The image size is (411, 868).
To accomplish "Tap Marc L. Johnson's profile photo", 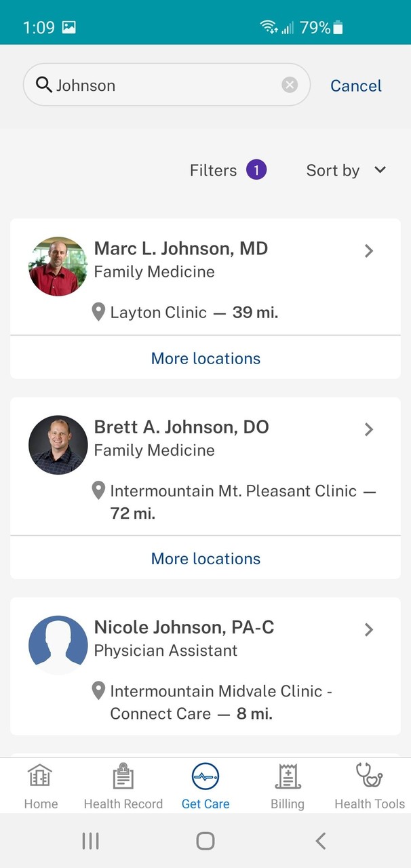I will point(58,267).
